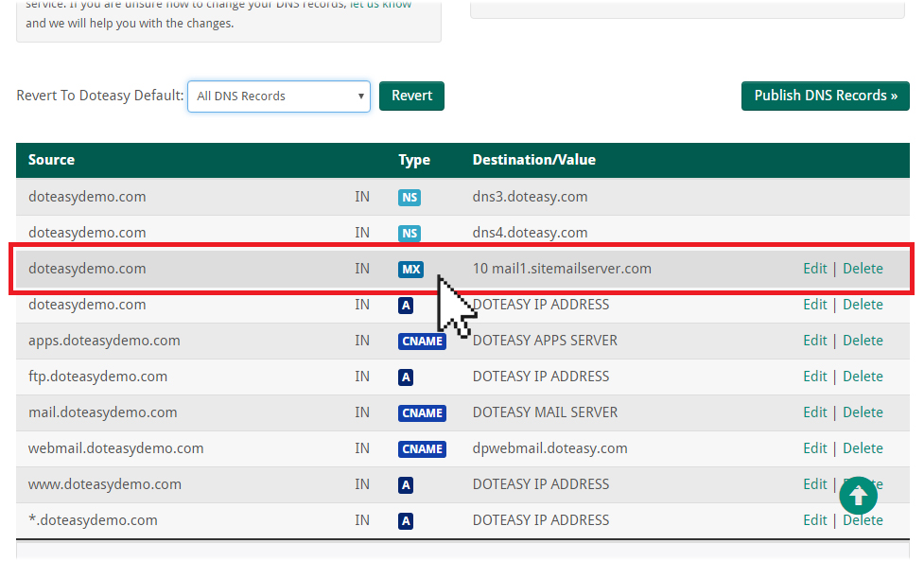Edit the webmail.doteasydemo.com record
This screenshot has width=924, height=561.
tap(815, 448)
